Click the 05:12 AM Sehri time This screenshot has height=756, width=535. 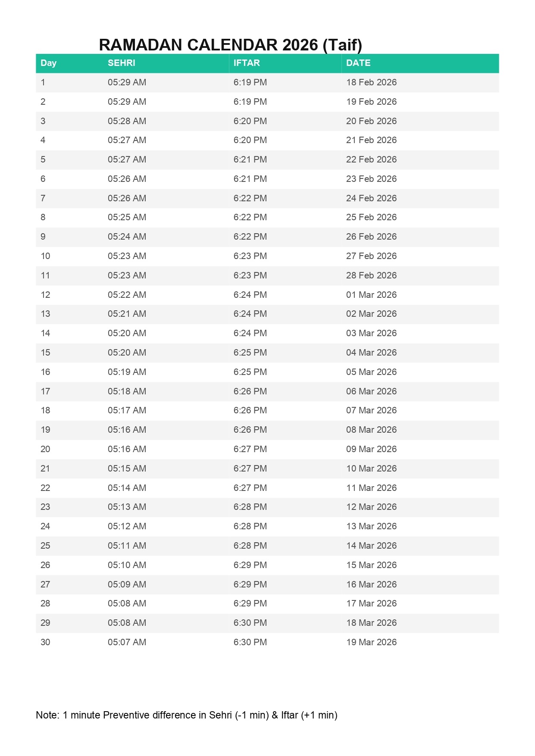tap(127, 526)
